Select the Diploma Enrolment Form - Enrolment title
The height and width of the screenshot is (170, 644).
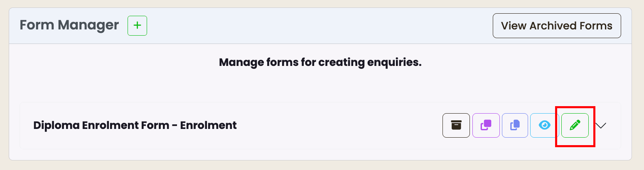coord(135,125)
